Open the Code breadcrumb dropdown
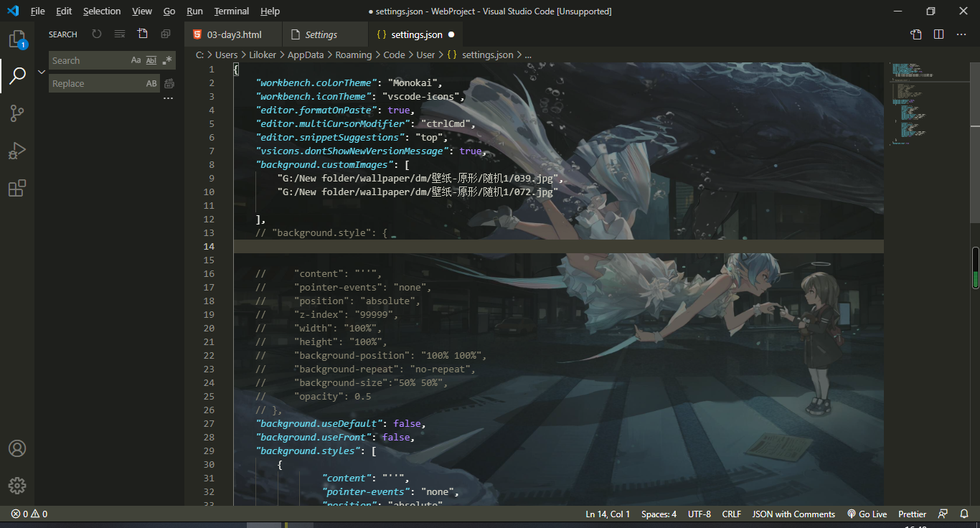 pos(394,55)
